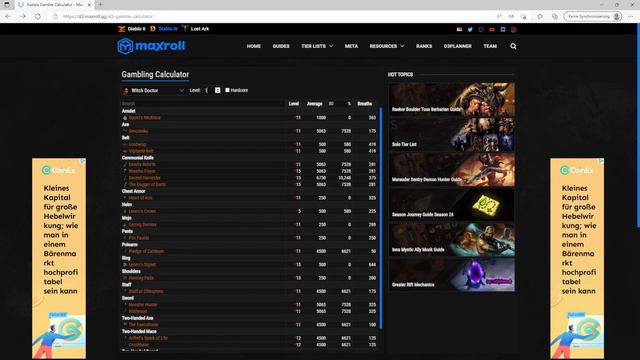This screenshot has height=360, width=640.
Task: Close the right CoinEx ad via corner icon
Action: click(x=601, y=161)
